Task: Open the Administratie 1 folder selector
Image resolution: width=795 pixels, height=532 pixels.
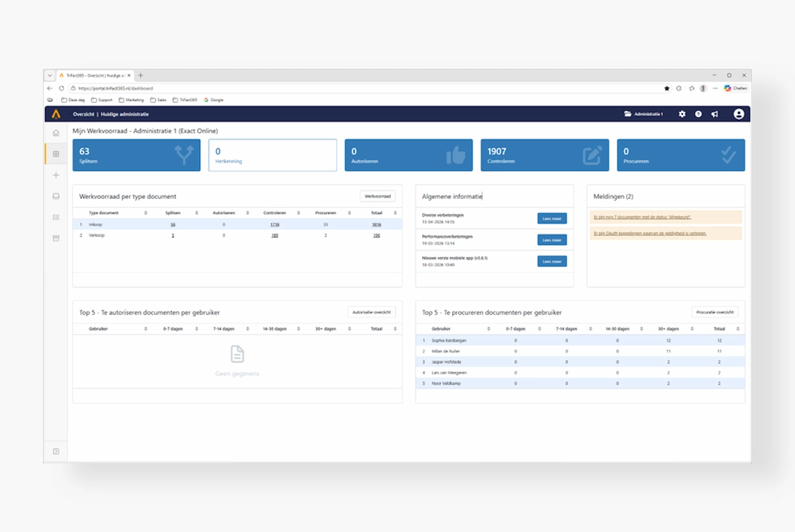Action: [x=644, y=114]
